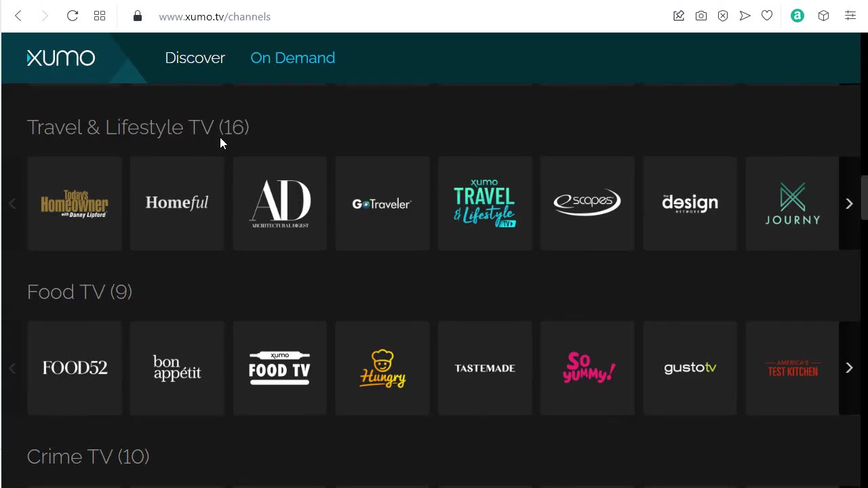Open the gustotv channel tile
This screenshot has width=868, height=488.
(690, 368)
